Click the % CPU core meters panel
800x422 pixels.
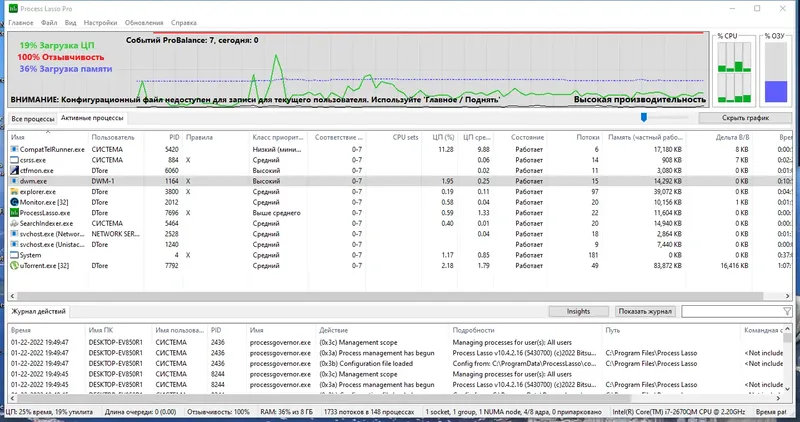(x=734, y=72)
